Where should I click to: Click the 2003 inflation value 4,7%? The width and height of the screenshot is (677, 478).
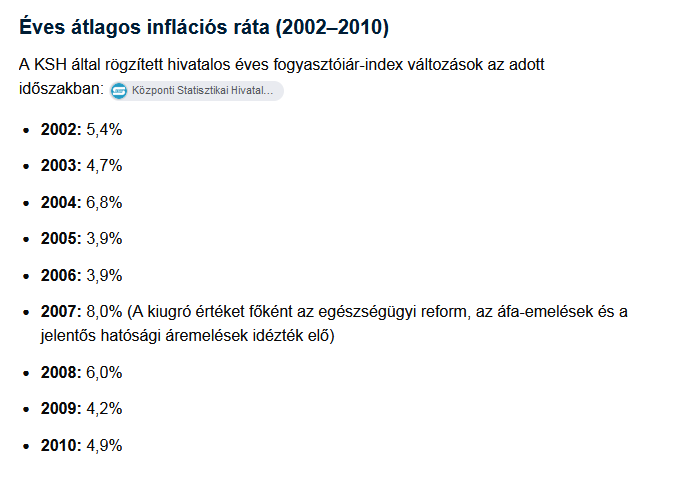click(104, 166)
